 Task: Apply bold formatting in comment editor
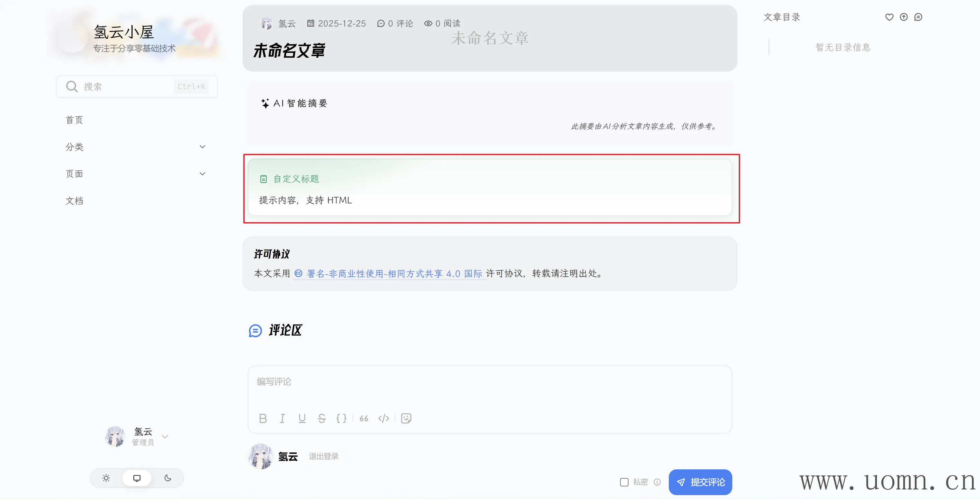pyautogui.click(x=263, y=418)
